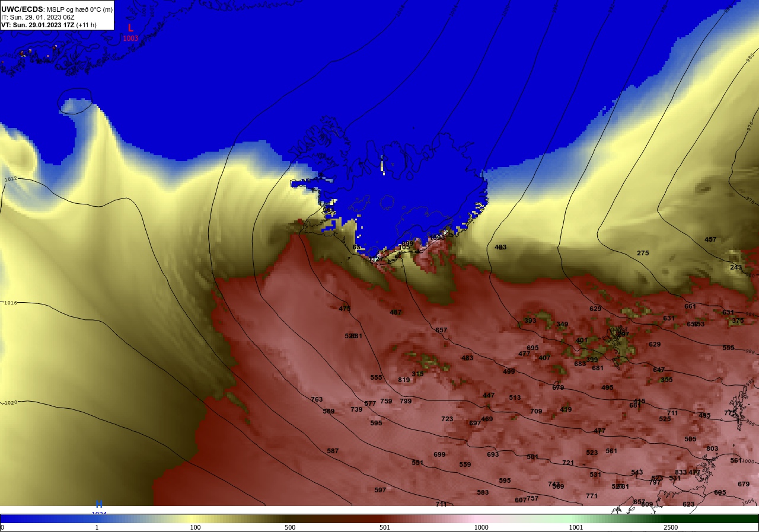The image size is (759, 532).
Task: Click the 100 tick on color scale
Action: (195, 527)
